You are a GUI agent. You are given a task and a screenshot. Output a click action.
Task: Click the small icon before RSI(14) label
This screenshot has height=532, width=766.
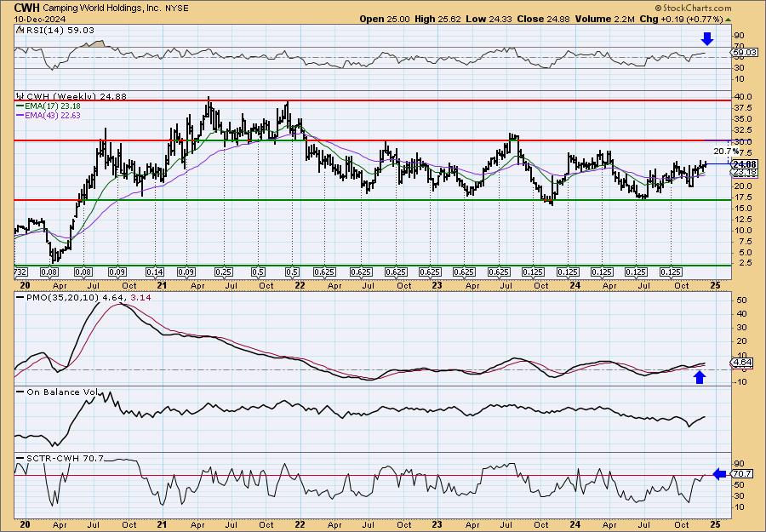pos(19,30)
